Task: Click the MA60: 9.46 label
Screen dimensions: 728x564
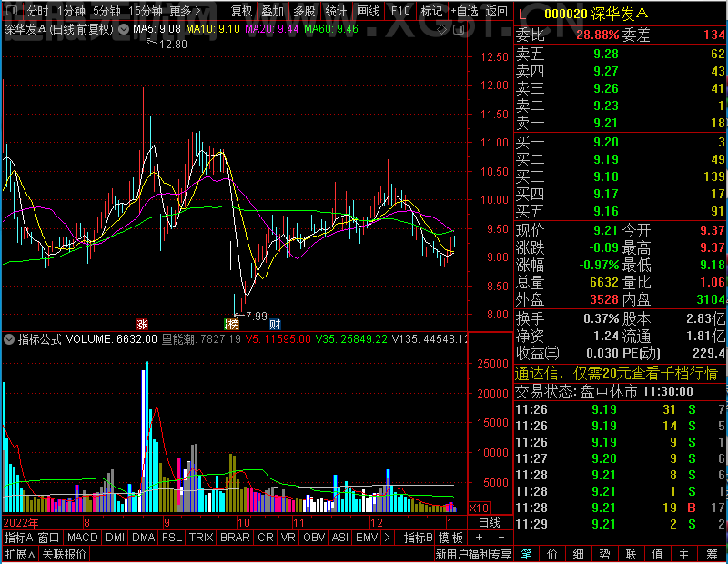Action: tap(331, 29)
